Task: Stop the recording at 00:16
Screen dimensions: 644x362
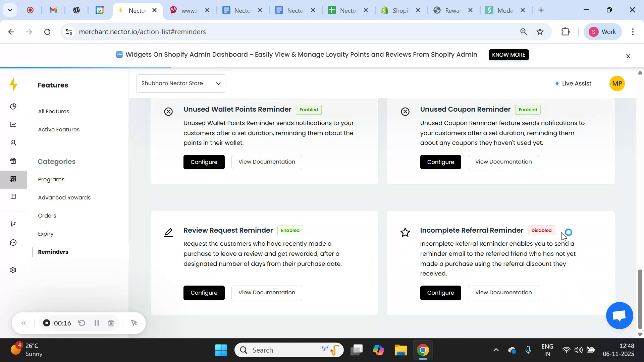Action: (46, 323)
